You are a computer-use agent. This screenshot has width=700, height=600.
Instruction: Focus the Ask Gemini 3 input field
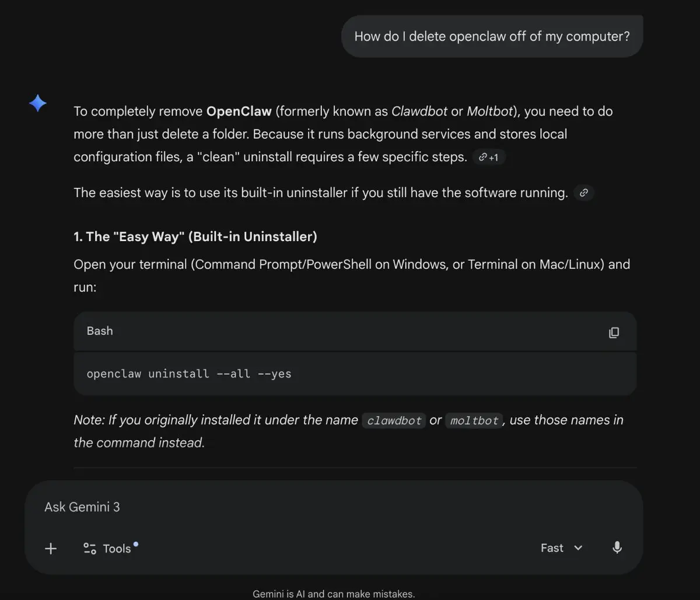[x=292, y=507]
